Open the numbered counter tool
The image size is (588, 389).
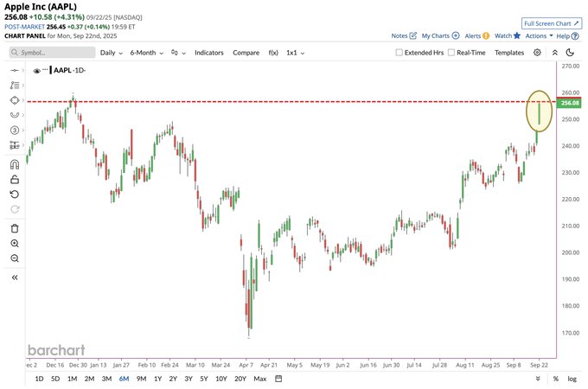14,130
